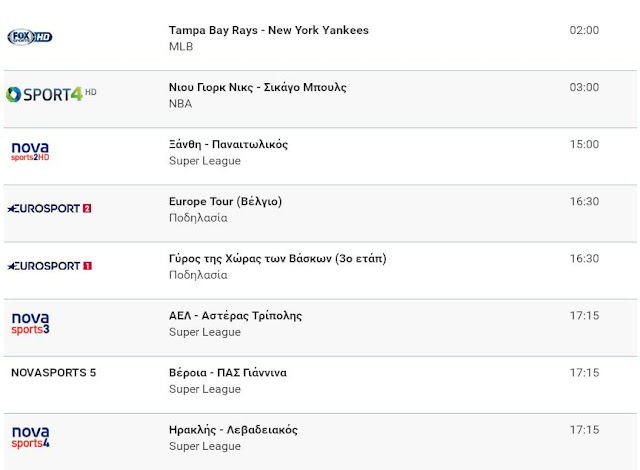Click the NBA league label
Viewport: 640px width, 470px height.
coord(180,103)
